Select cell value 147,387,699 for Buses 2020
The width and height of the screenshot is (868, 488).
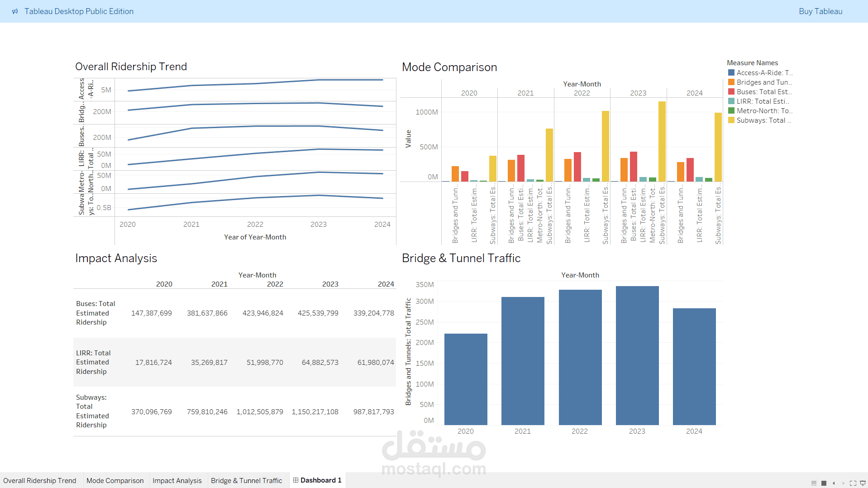click(152, 313)
